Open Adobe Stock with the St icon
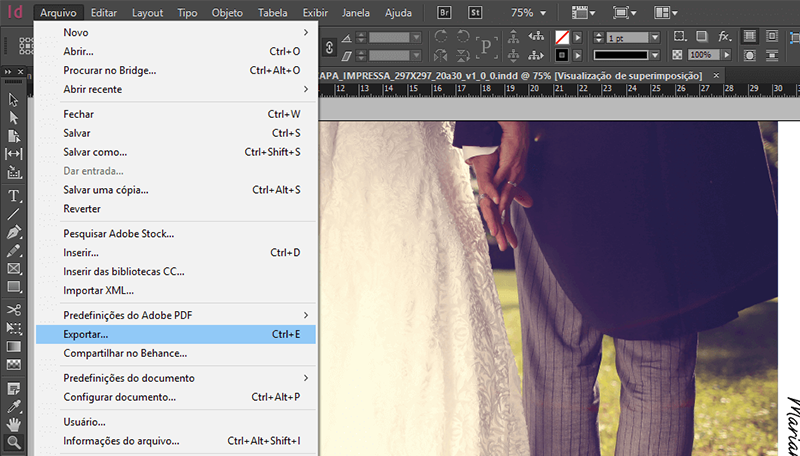Viewport: 800px width, 456px height. [x=472, y=14]
